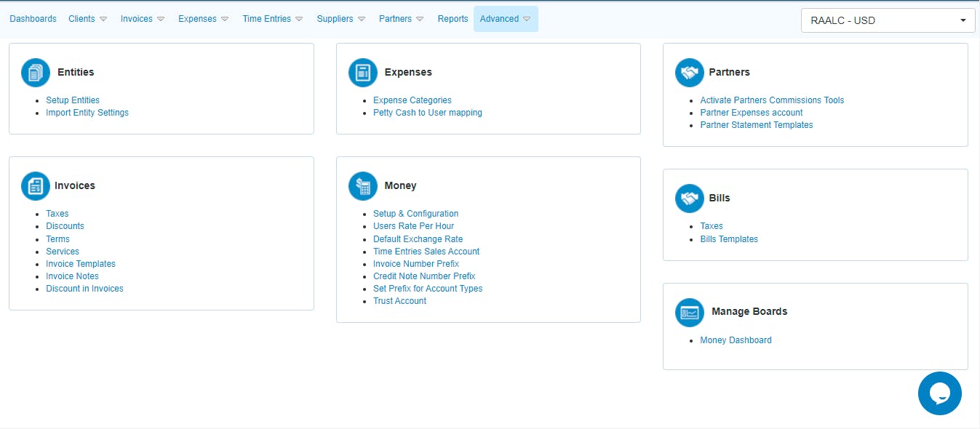980x429 pixels.
Task: Open Invoice Notes link
Action: click(72, 276)
